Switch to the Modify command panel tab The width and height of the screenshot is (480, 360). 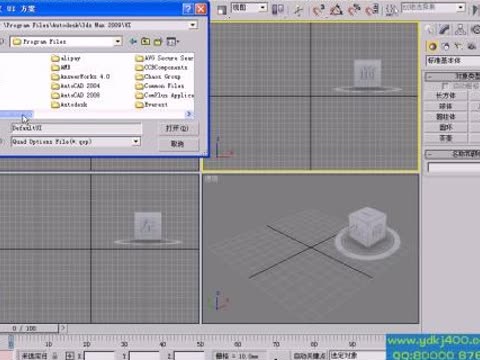(x=445, y=30)
